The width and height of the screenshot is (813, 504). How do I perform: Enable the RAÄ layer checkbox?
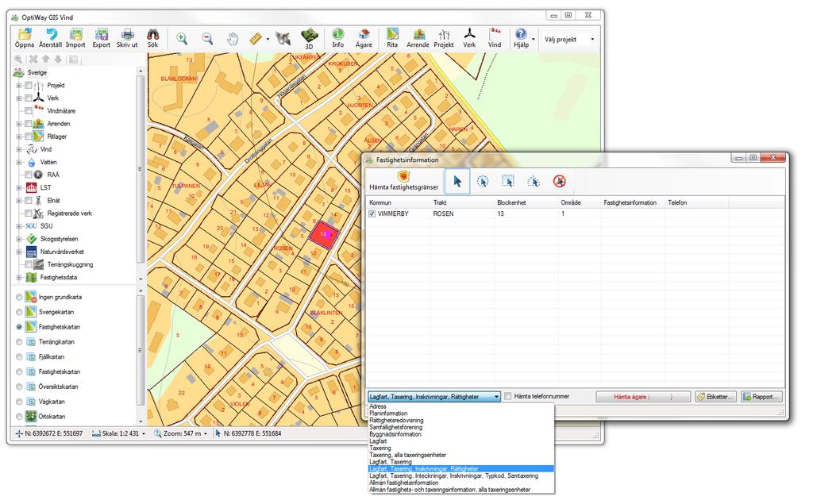pyautogui.click(x=29, y=175)
